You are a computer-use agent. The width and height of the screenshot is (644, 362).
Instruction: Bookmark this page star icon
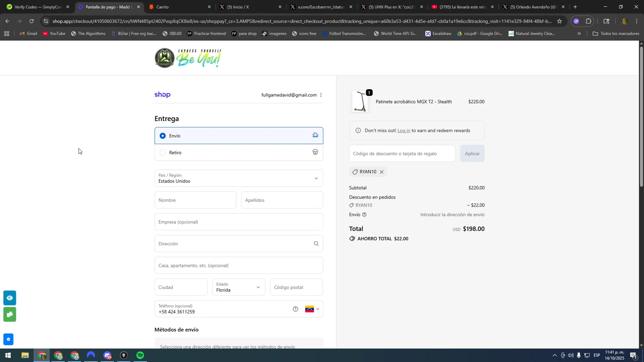(559, 21)
